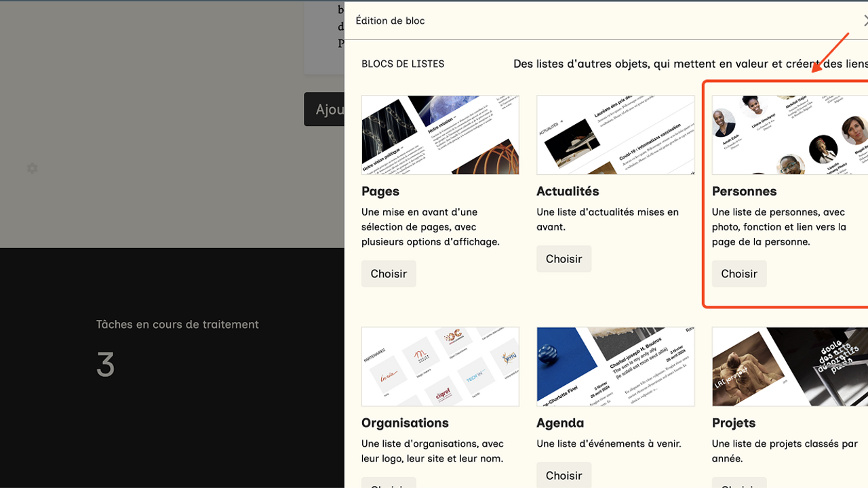Click the Choisir button under Pages
Screen dimensions: 868x488
click(389, 274)
